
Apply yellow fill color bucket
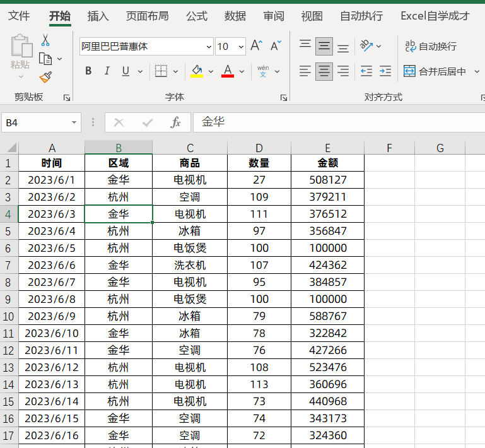tap(197, 71)
